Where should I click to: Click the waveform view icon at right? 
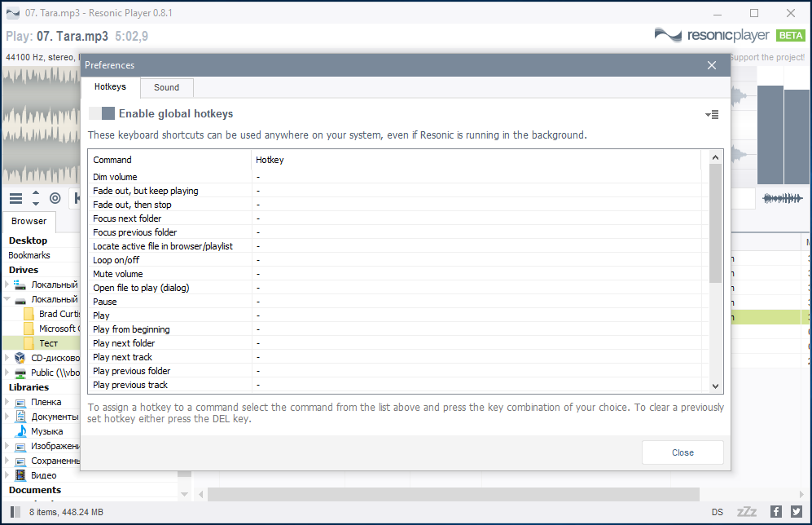pyautogui.click(x=783, y=198)
